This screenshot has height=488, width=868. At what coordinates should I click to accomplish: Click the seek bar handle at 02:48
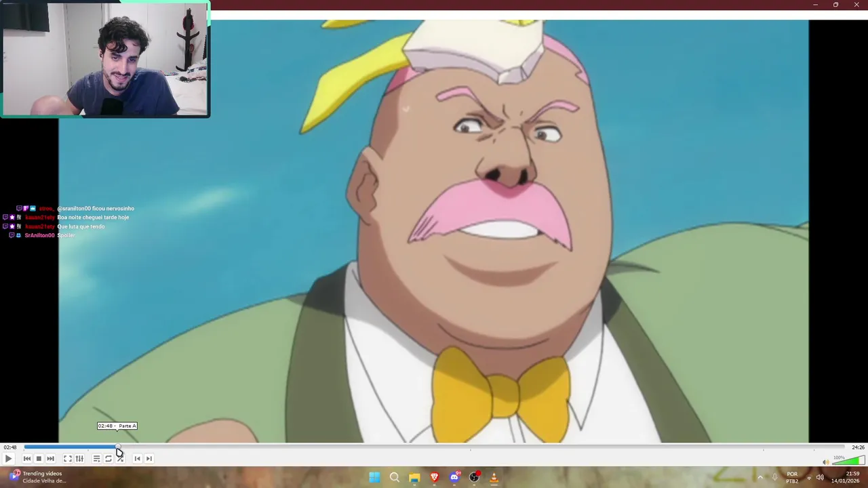click(x=119, y=447)
